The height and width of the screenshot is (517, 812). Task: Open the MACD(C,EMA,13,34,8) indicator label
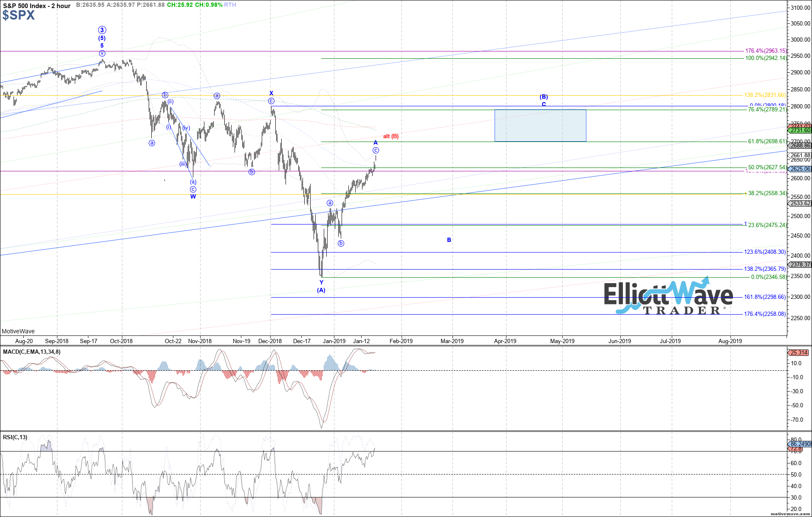pyautogui.click(x=31, y=352)
